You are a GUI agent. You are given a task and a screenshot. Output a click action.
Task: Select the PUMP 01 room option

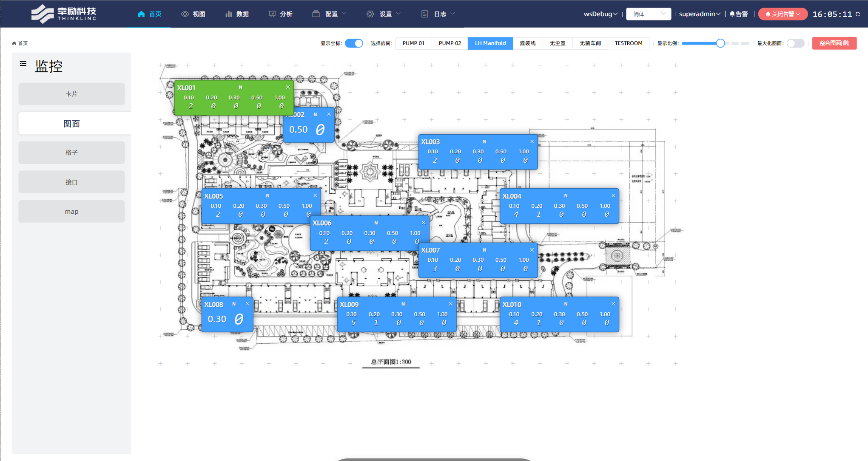(x=413, y=43)
